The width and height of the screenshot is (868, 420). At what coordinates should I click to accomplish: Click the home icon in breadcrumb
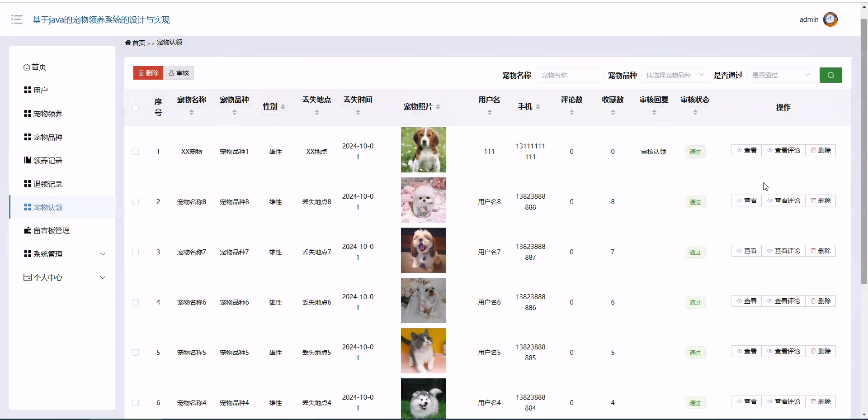click(x=128, y=43)
